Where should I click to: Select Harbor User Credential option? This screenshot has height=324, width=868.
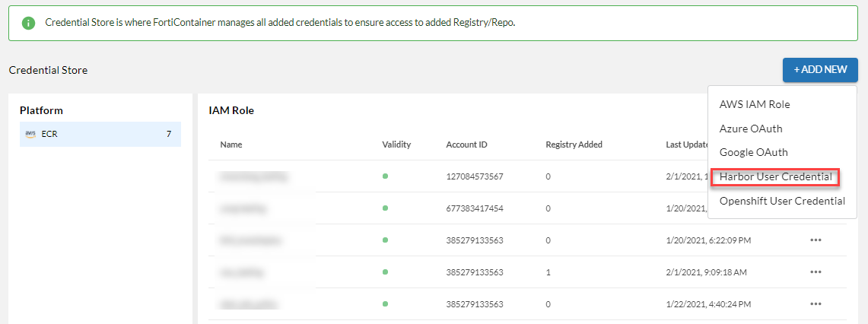coord(775,177)
